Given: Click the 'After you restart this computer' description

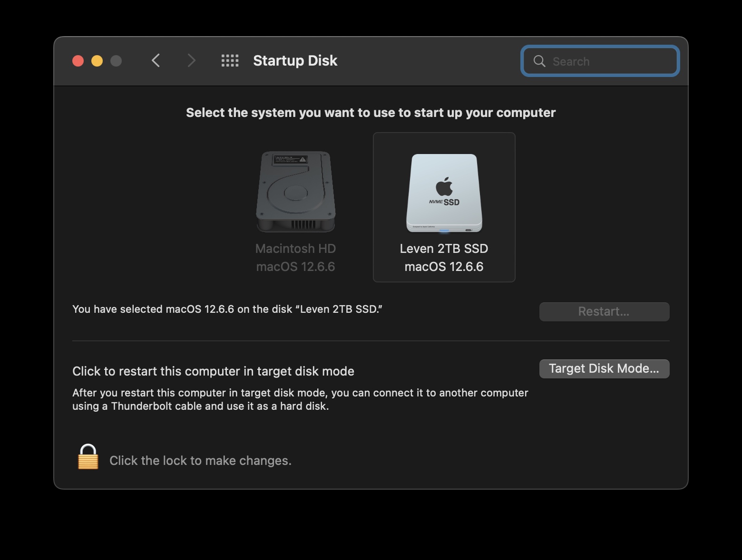Looking at the screenshot, I should point(300,399).
